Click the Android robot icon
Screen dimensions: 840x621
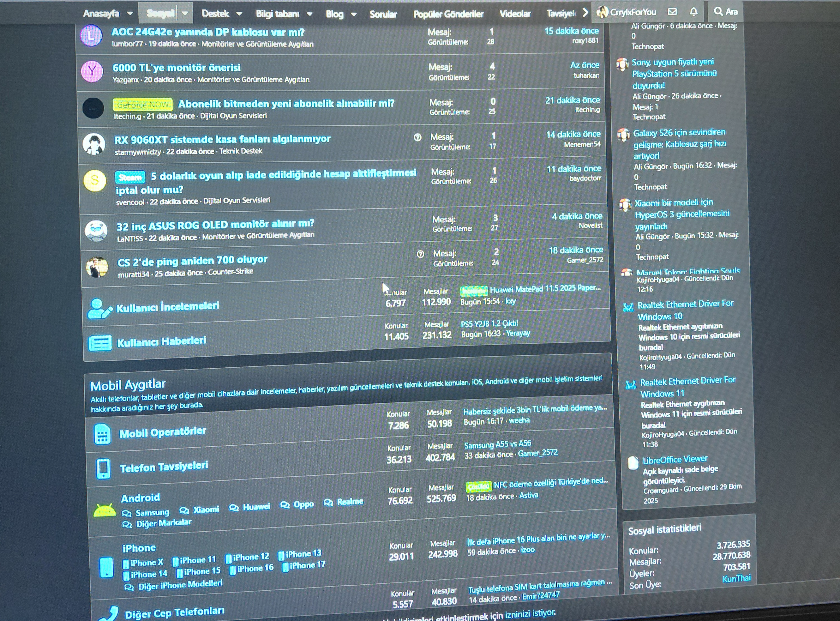click(104, 511)
